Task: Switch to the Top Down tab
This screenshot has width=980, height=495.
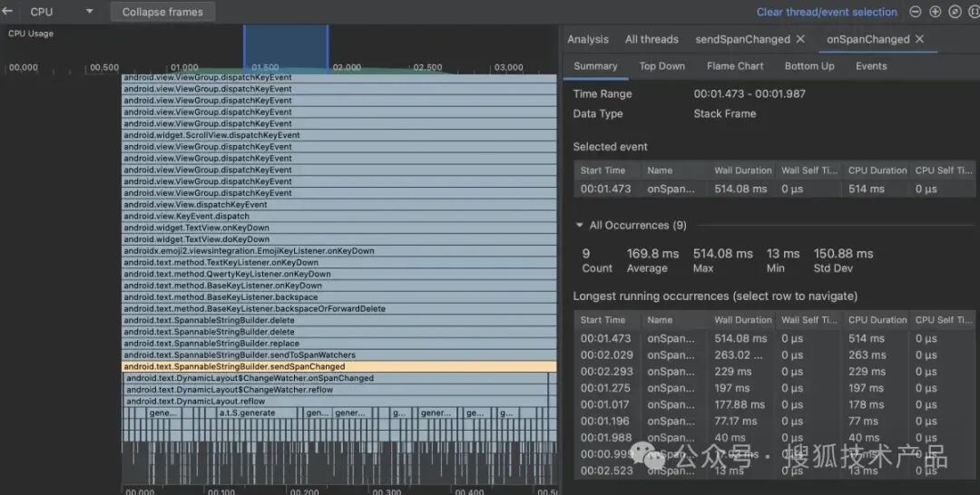Action: point(661,66)
